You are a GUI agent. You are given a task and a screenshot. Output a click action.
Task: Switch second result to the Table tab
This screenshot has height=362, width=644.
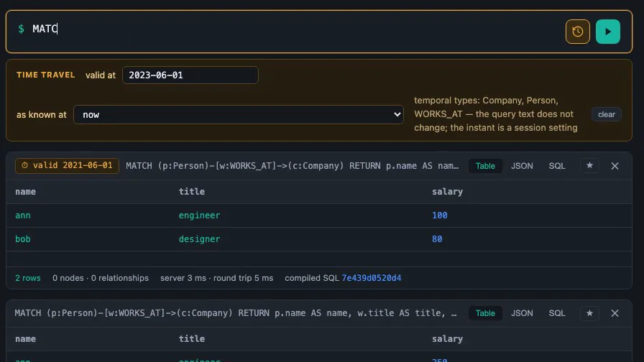coord(485,313)
